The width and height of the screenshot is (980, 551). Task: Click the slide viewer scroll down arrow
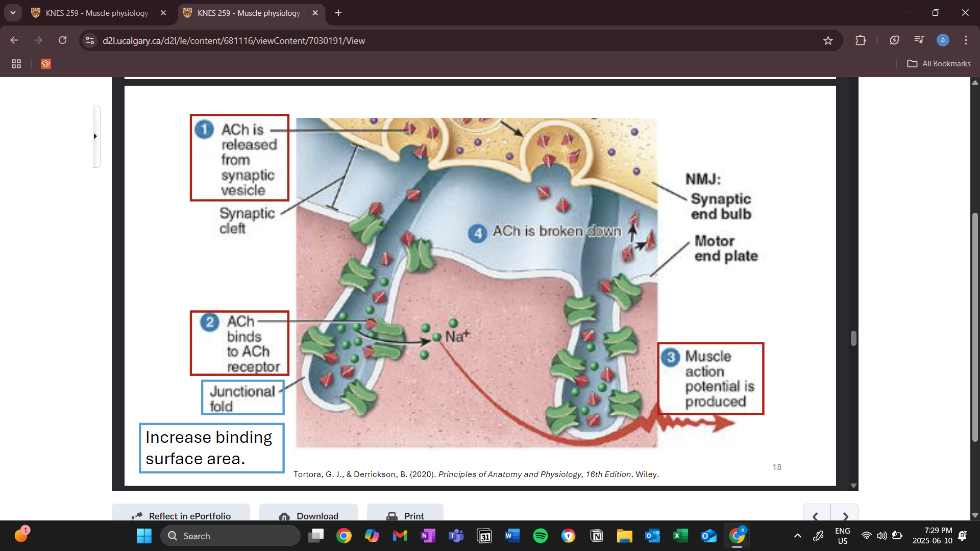click(853, 486)
